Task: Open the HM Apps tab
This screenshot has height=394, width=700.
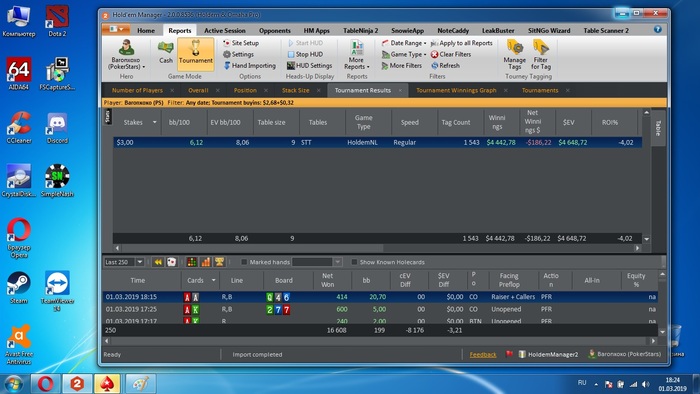Action: (x=317, y=30)
